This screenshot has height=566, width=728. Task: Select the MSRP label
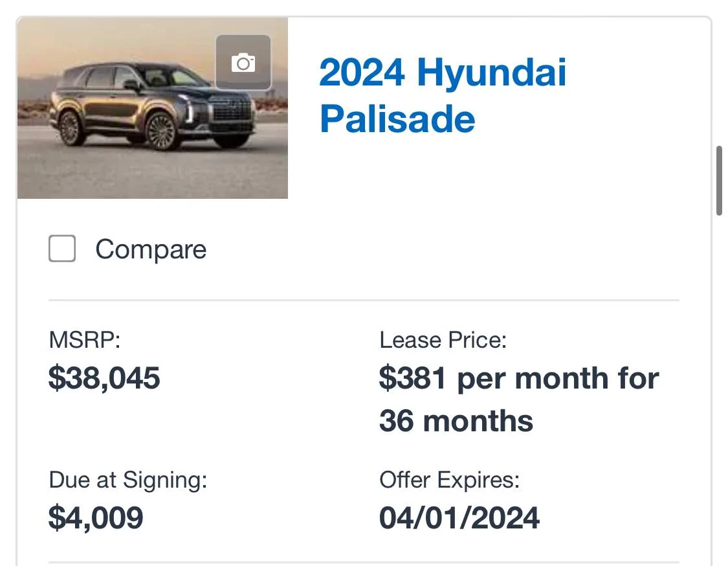[85, 340]
